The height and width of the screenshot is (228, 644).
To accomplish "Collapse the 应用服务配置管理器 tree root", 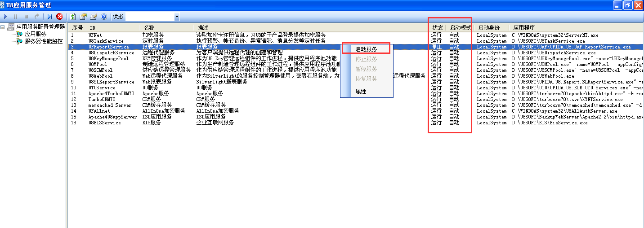I will point(3,27).
